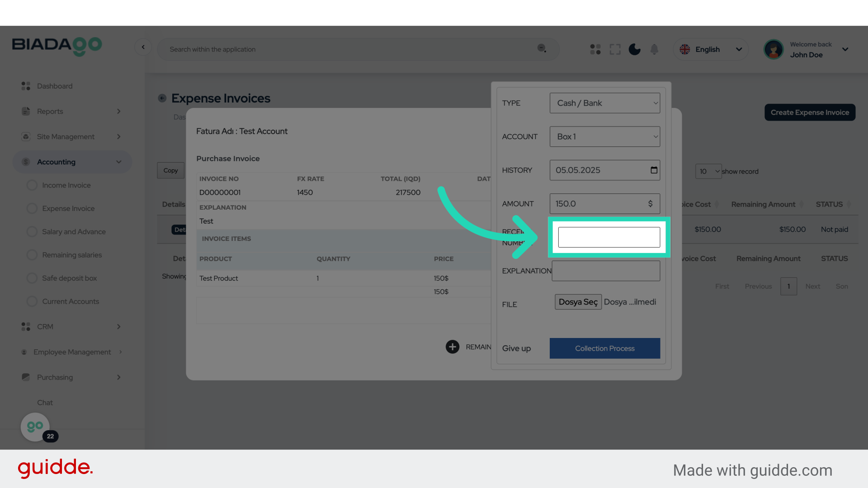
Task: Open the notifications bell
Action: click(654, 49)
